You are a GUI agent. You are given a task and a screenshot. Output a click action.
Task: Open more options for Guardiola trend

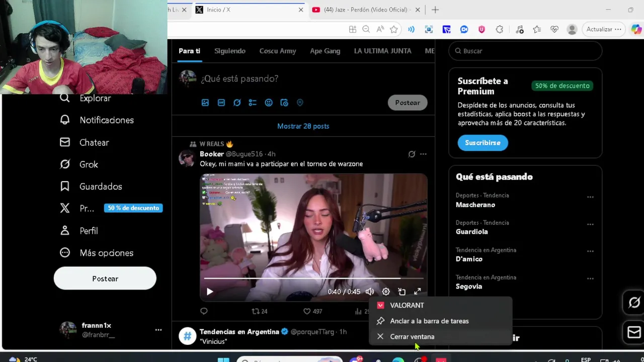click(x=590, y=224)
